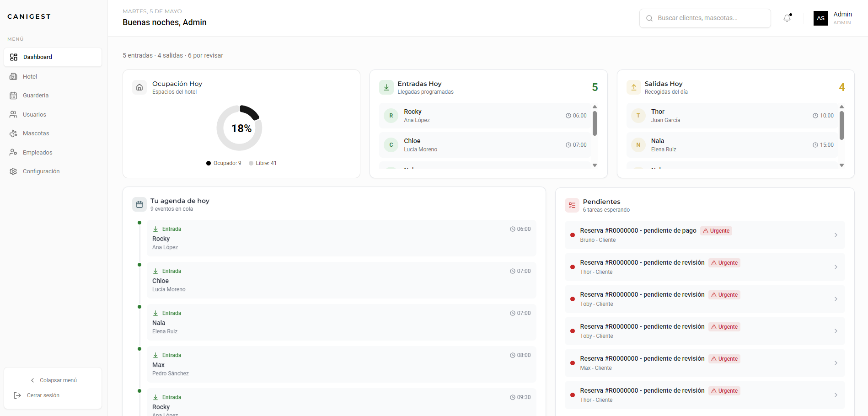Click Nala's N avatar in Salidas Hoy
This screenshot has width=868, height=416.
(638, 145)
